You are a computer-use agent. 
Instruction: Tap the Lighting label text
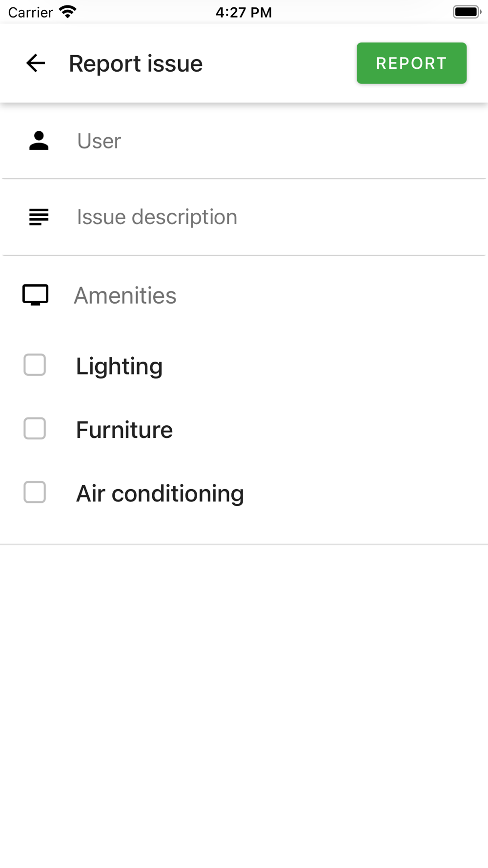pos(119,366)
